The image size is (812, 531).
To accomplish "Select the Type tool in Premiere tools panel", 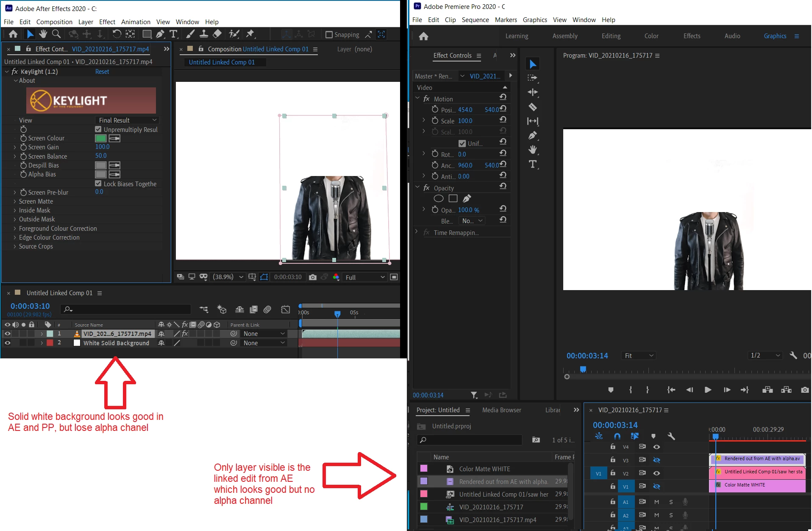I will [x=533, y=165].
